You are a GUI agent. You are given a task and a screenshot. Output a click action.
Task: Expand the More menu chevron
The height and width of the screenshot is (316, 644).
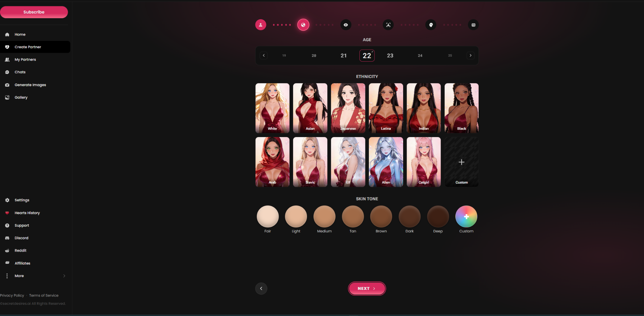pyautogui.click(x=64, y=276)
